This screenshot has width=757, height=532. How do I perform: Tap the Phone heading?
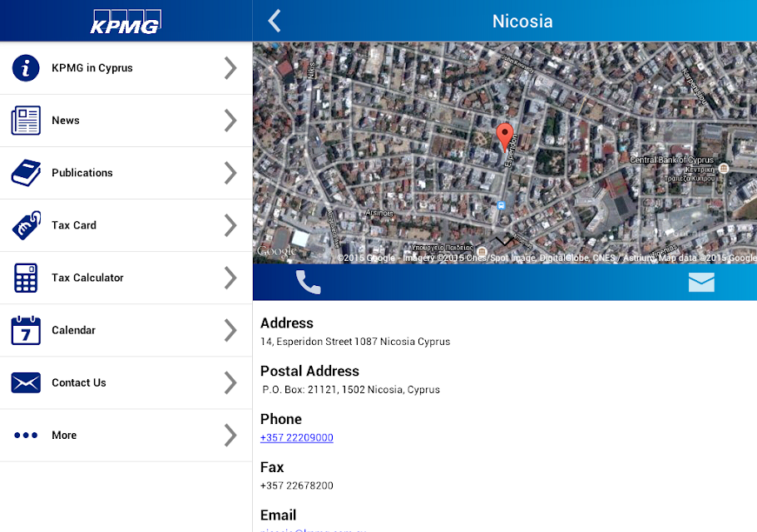point(281,419)
